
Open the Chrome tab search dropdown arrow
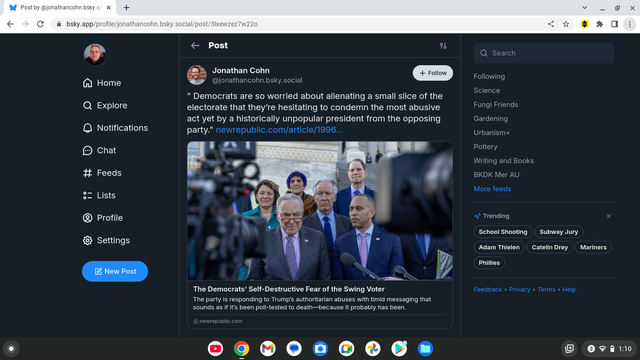click(x=584, y=7)
